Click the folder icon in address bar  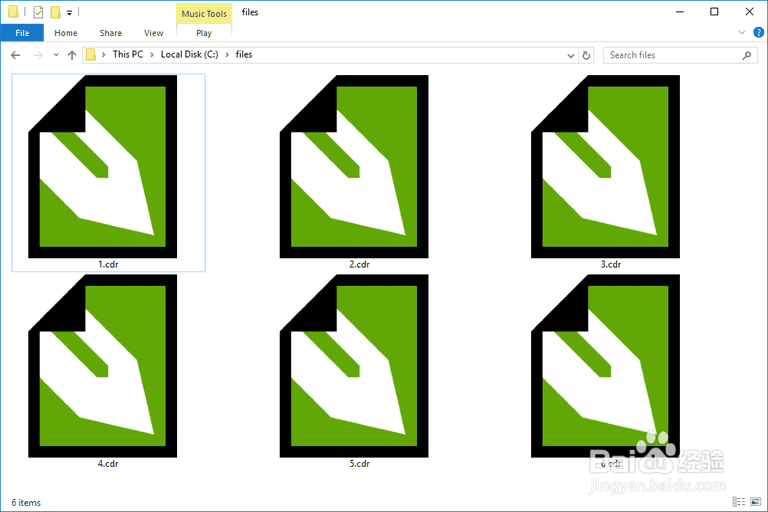[x=91, y=55]
